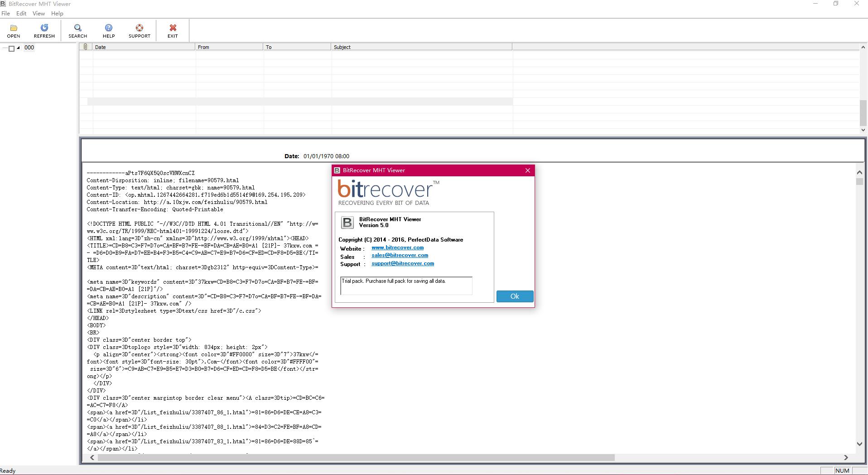This screenshot has width=868, height=475.
Task: Open the Search tool
Action: tap(77, 28)
